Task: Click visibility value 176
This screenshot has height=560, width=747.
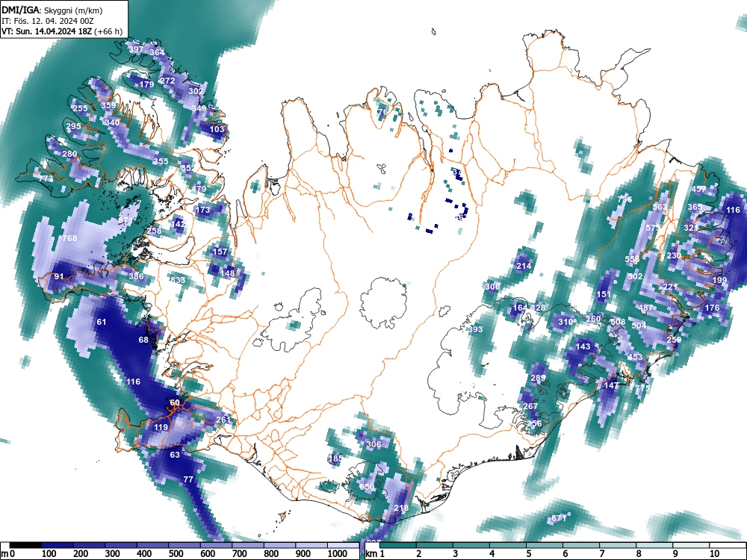Action: click(x=712, y=308)
